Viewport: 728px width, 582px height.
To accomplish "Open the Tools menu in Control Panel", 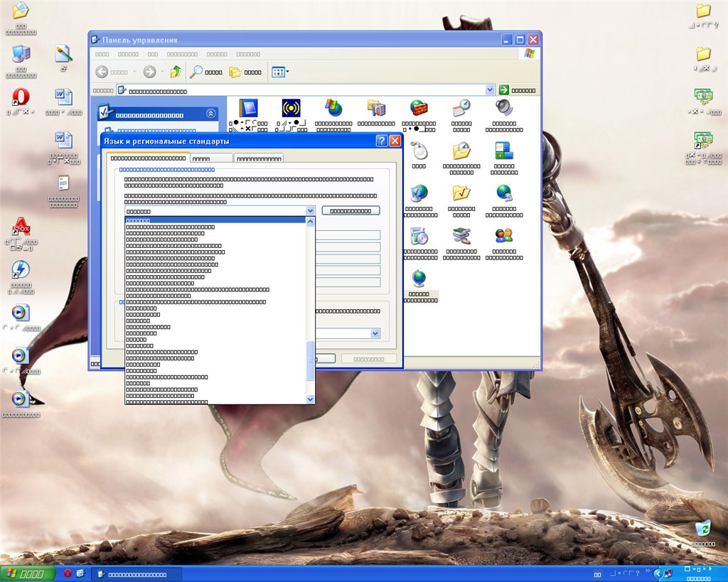I will click(x=217, y=54).
